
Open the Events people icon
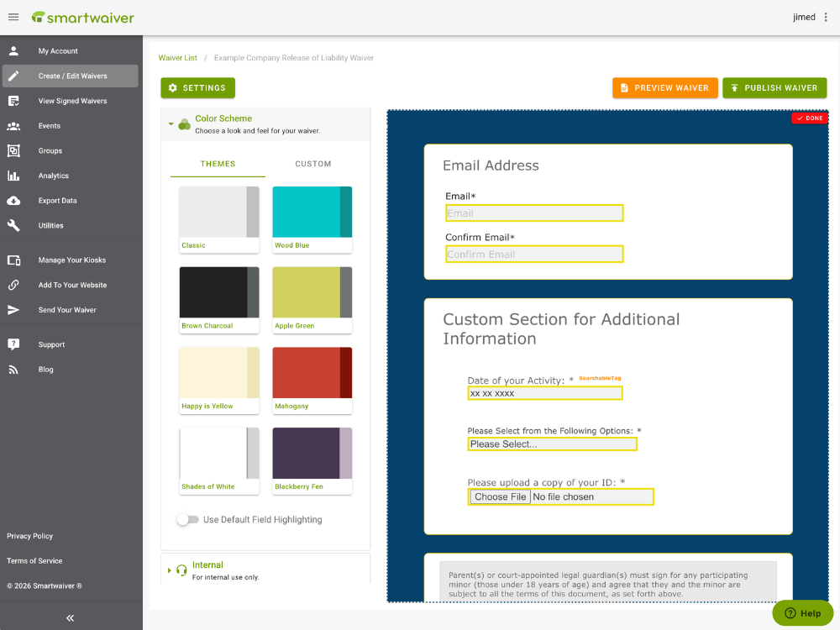(x=13, y=126)
